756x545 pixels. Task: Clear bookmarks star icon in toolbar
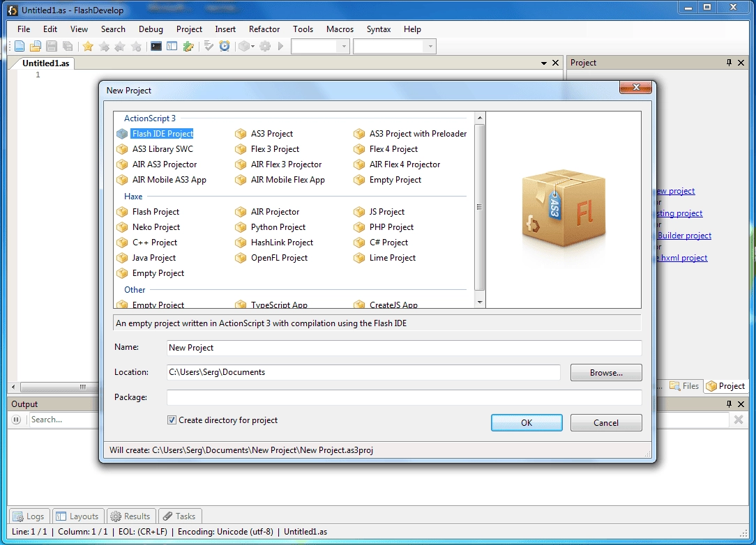click(137, 46)
